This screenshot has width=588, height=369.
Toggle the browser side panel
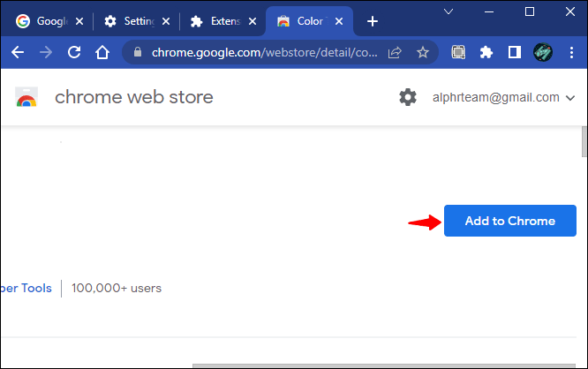[x=515, y=52]
